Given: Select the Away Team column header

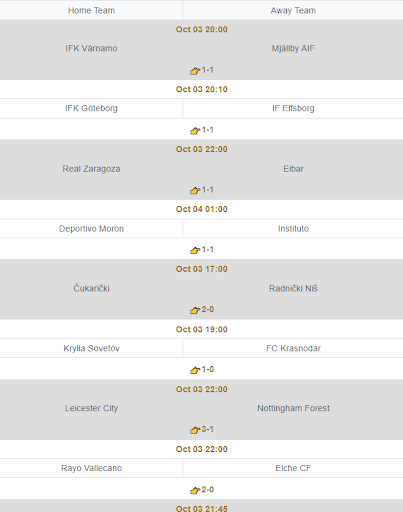Looking at the screenshot, I should [293, 10].
